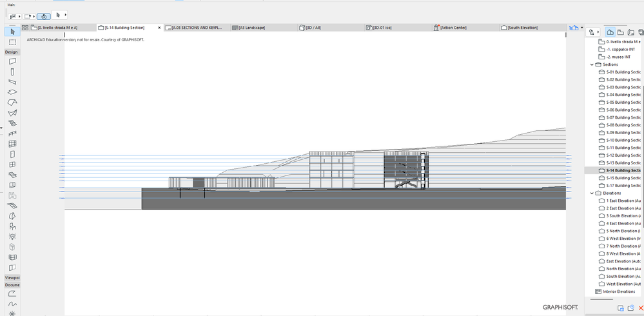
Task: Select Interior Elevations in Navigator
Action: pos(615,291)
